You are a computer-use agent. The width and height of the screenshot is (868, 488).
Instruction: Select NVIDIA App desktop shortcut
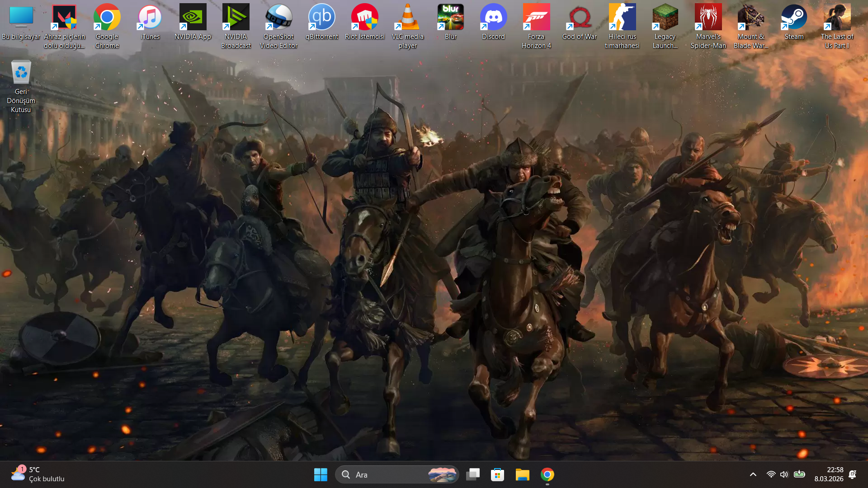click(x=193, y=23)
